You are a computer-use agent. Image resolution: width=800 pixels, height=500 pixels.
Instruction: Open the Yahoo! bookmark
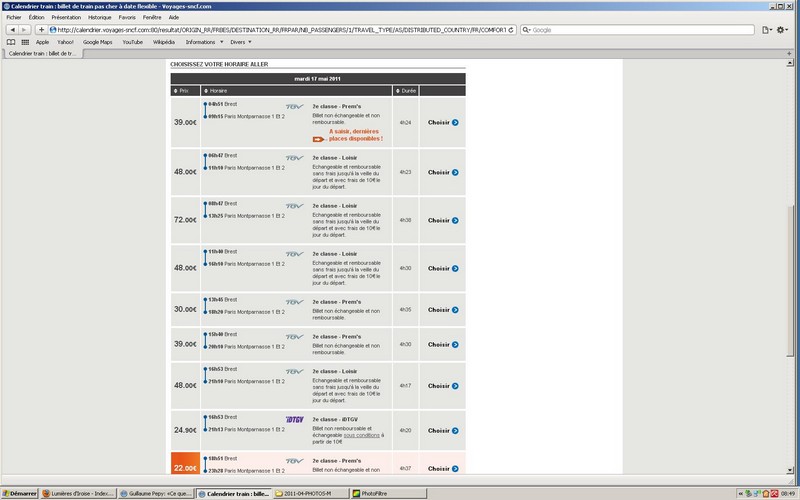point(65,42)
